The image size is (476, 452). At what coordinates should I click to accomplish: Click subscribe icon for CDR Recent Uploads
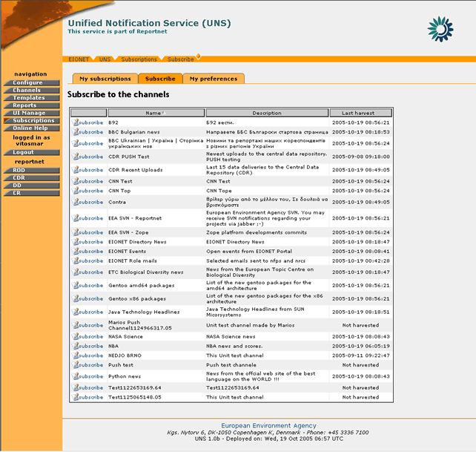click(x=76, y=170)
